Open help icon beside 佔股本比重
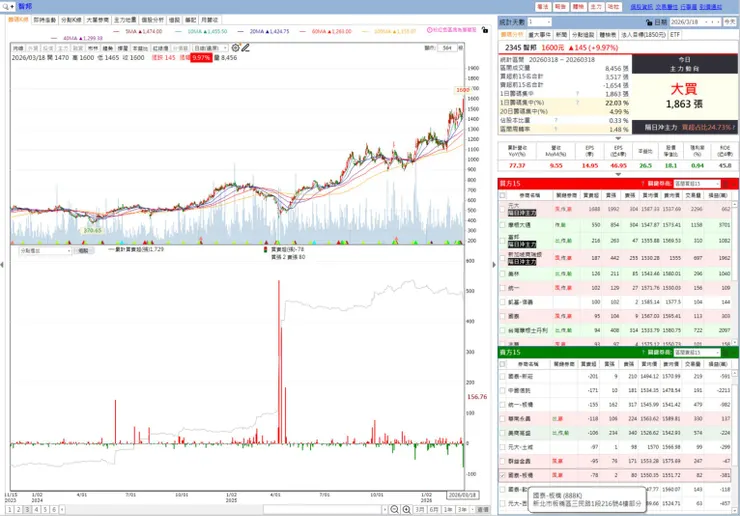The height and width of the screenshot is (516, 740). [x=556, y=120]
